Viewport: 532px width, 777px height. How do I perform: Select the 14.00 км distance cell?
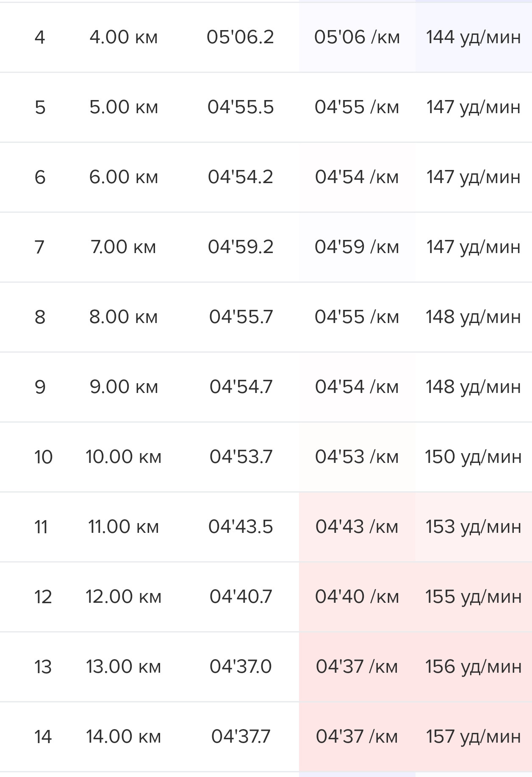pos(124,737)
